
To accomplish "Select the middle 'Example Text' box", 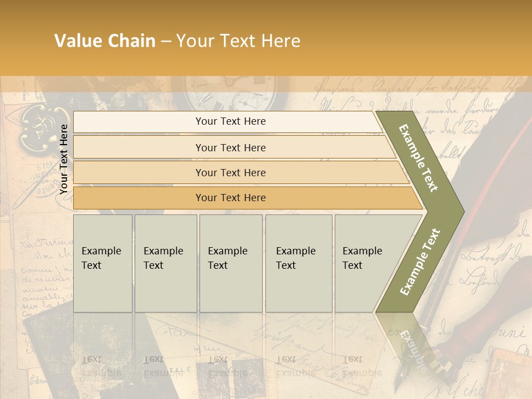I will (230, 263).
